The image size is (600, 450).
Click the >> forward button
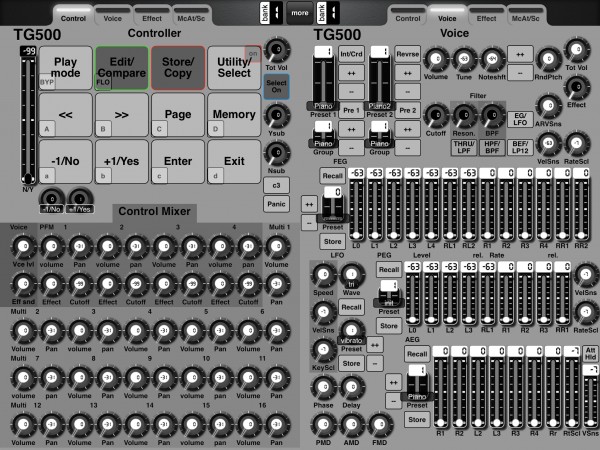(x=122, y=115)
